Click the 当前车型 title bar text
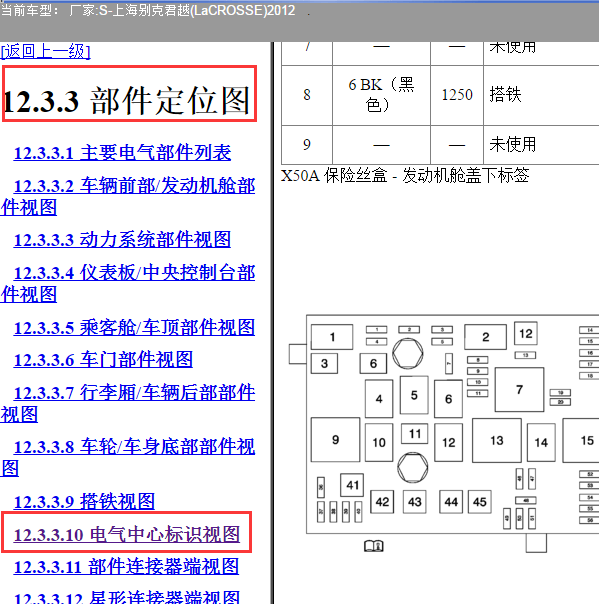The width and height of the screenshot is (599, 604). [148, 10]
